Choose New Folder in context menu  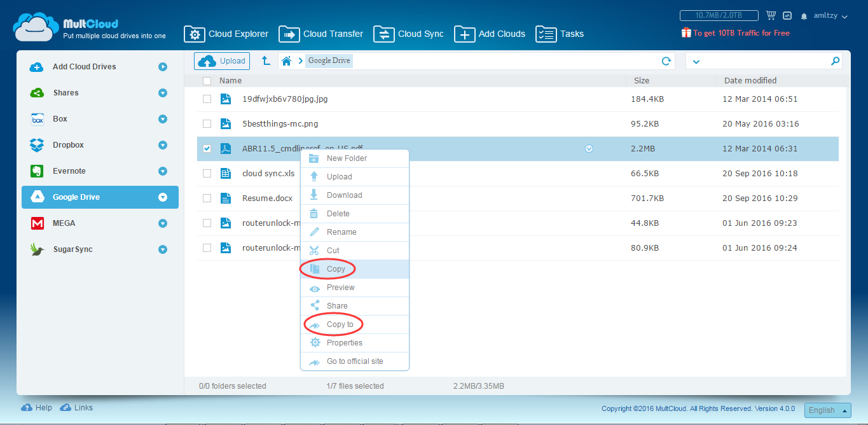tap(354, 158)
